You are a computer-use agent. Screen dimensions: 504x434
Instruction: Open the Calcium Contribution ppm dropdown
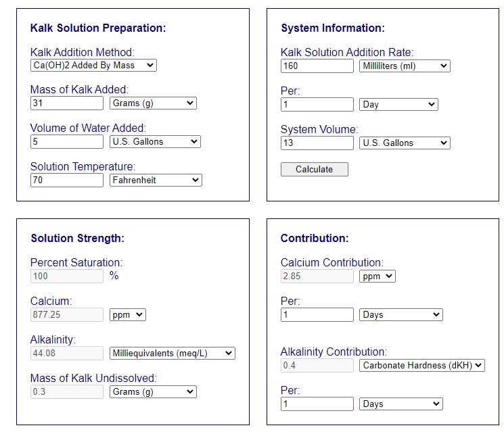click(x=377, y=276)
